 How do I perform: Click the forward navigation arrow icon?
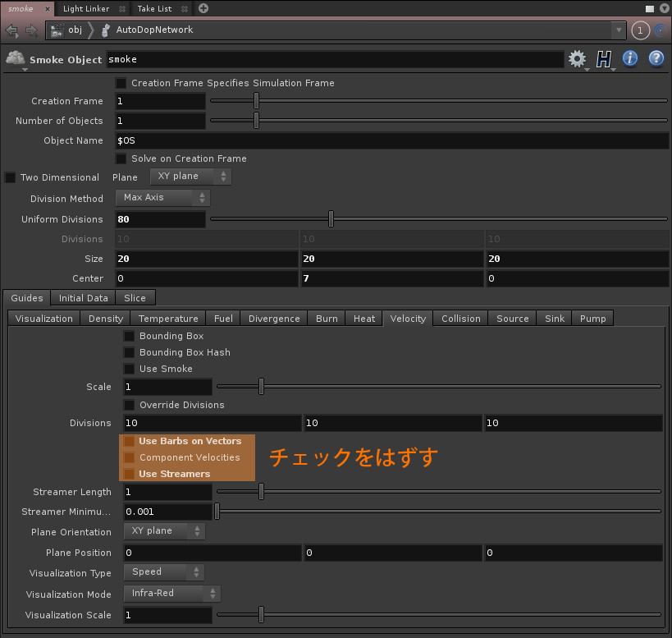point(31,30)
